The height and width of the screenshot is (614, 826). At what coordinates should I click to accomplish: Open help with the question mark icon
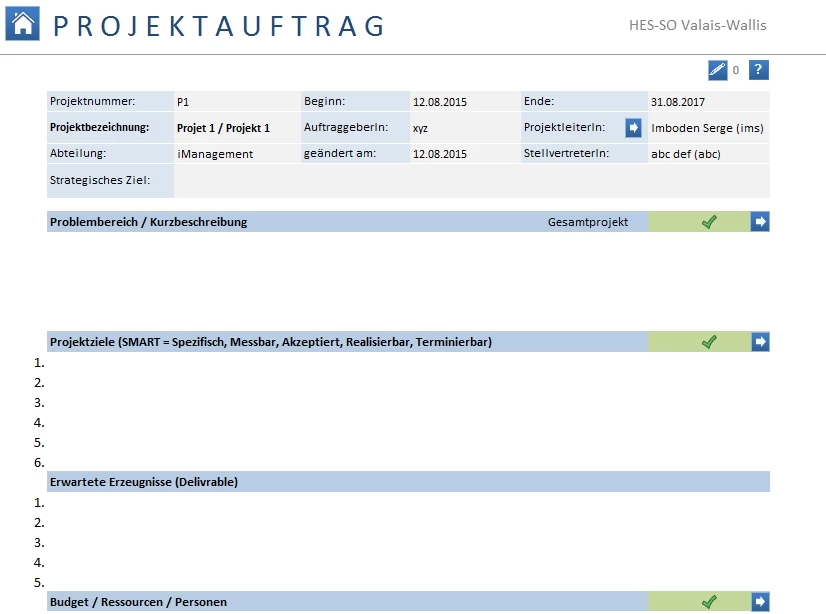tap(759, 70)
